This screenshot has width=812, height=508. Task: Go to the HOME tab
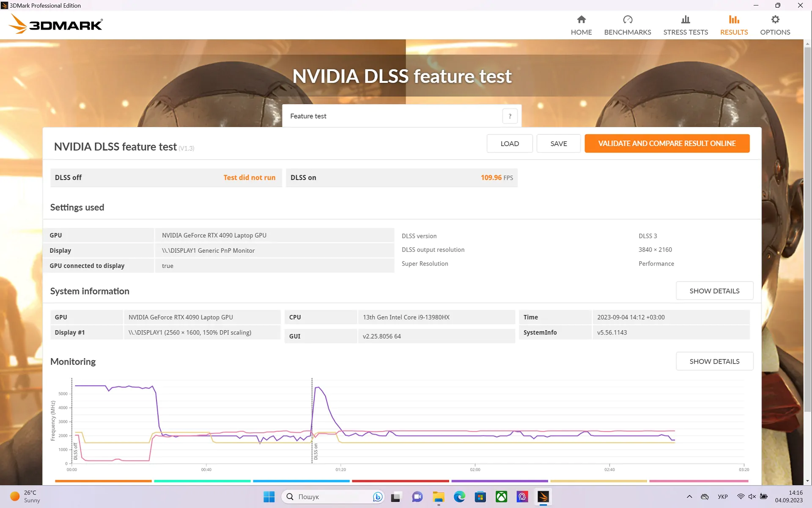581,25
